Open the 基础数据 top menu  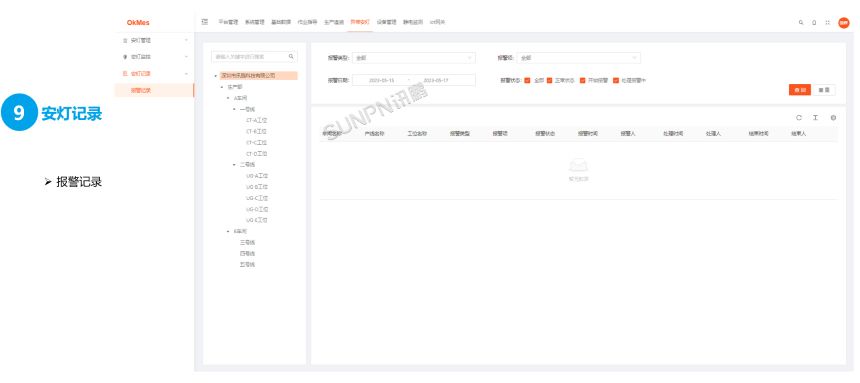pos(281,22)
